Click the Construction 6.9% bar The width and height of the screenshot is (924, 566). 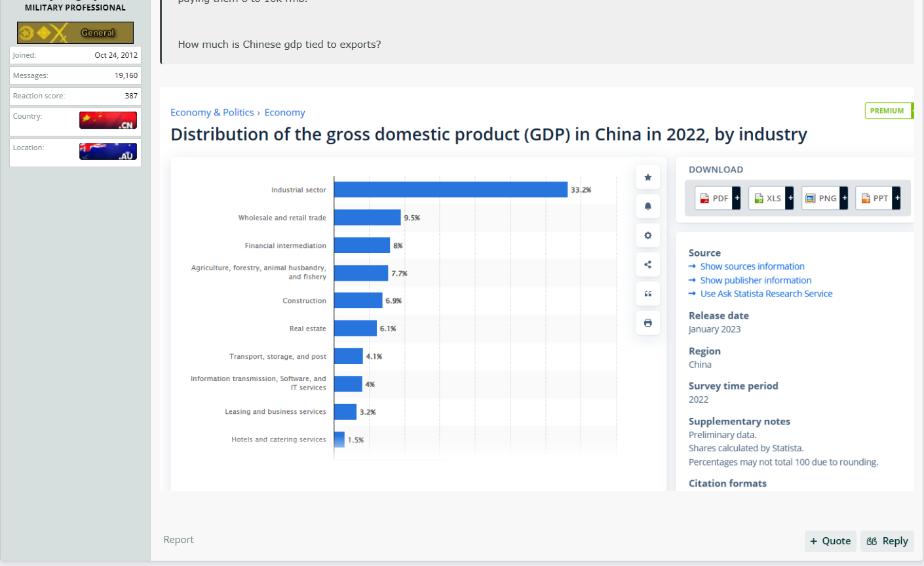358,300
